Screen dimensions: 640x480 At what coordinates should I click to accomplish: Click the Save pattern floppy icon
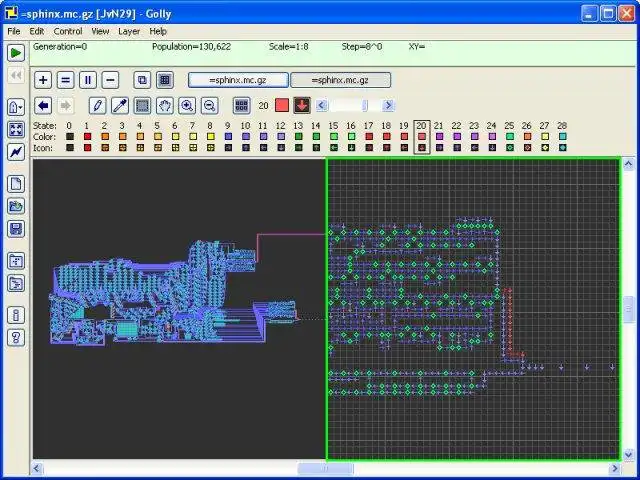[x=16, y=229]
